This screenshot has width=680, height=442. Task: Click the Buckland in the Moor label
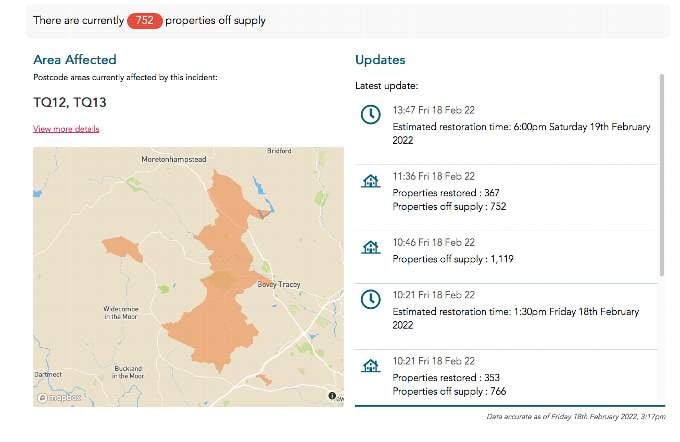point(128,372)
